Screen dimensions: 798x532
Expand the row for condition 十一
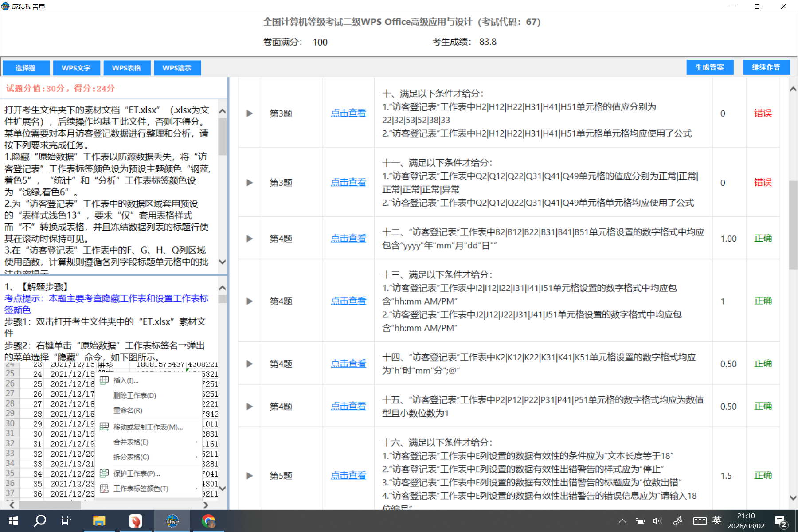click(250, 183)
